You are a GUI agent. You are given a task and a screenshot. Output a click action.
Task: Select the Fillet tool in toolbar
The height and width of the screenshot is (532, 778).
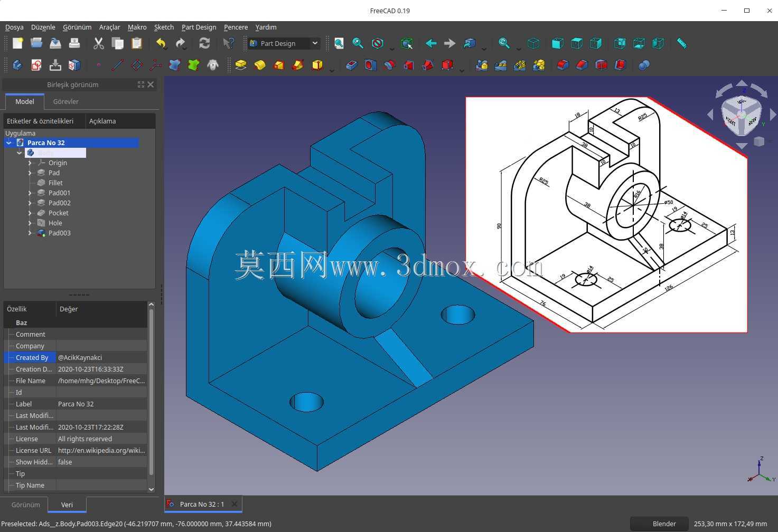(563, 65)
